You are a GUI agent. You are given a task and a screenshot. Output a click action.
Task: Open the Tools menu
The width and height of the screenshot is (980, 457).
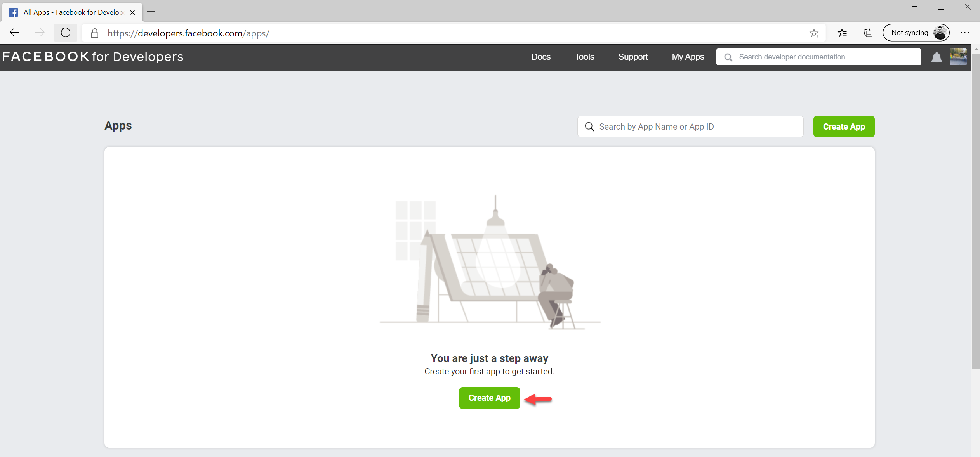[584, 57]
